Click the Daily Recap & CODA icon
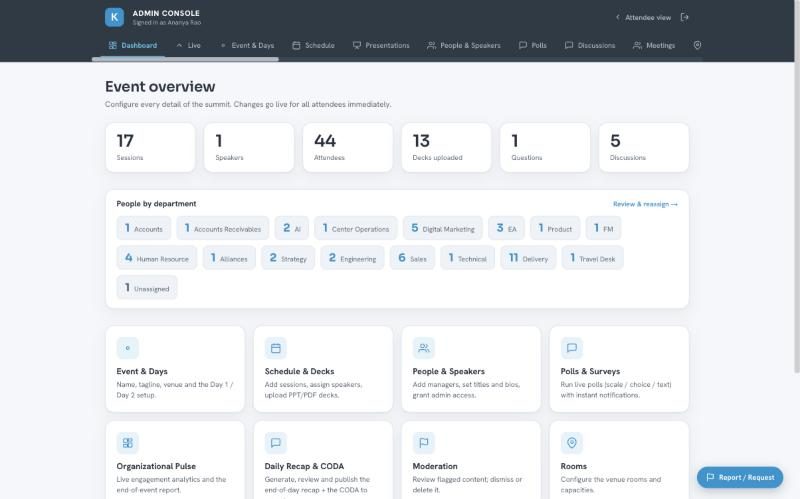Screen dimensions: 800x499 276,443
